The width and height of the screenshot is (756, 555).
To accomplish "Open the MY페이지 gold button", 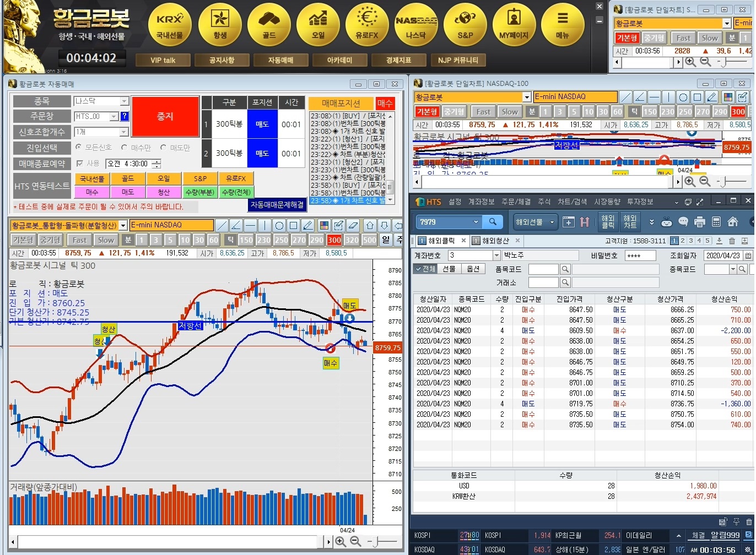I will pos(514,24).
